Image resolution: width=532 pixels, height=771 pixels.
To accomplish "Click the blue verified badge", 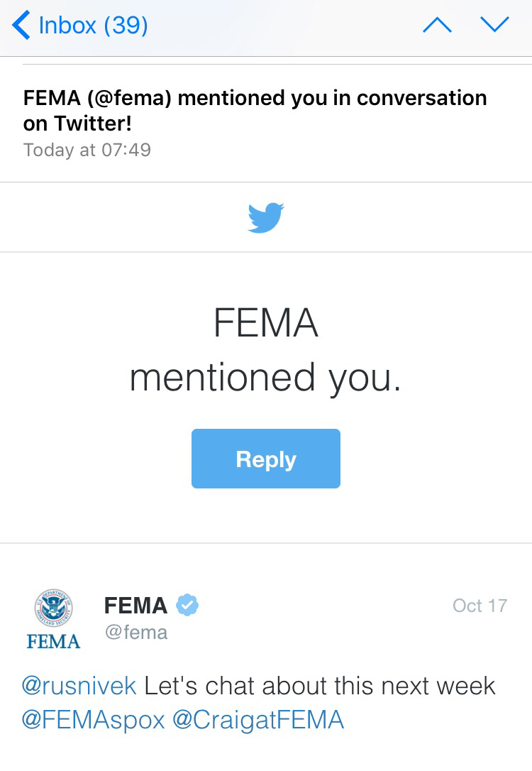I will 187,606.
